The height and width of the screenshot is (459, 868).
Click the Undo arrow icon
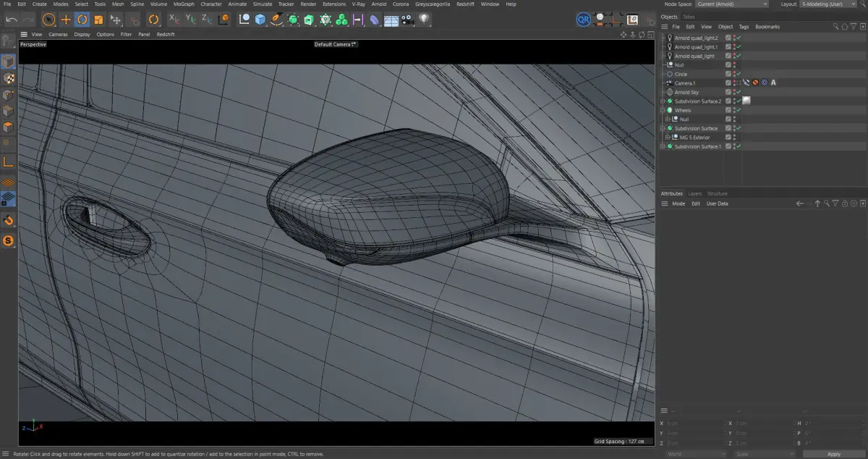click(x=12, y=20)
